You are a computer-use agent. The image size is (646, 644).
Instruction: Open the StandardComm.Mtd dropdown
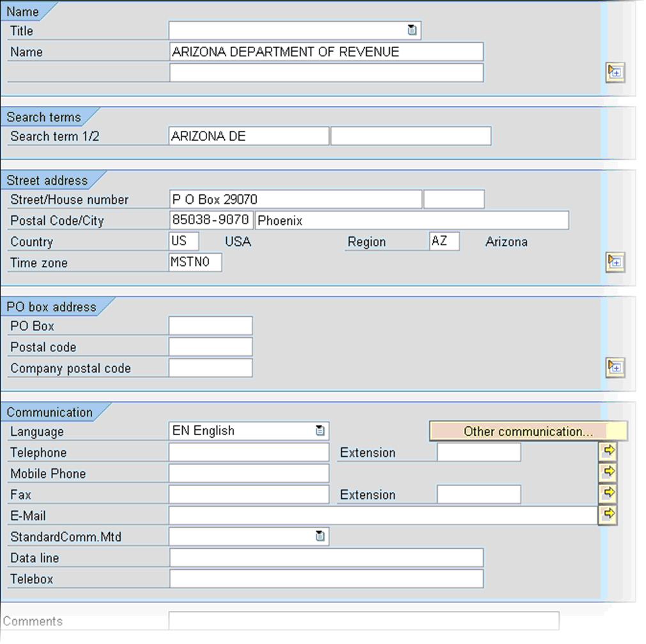point(320,536)
